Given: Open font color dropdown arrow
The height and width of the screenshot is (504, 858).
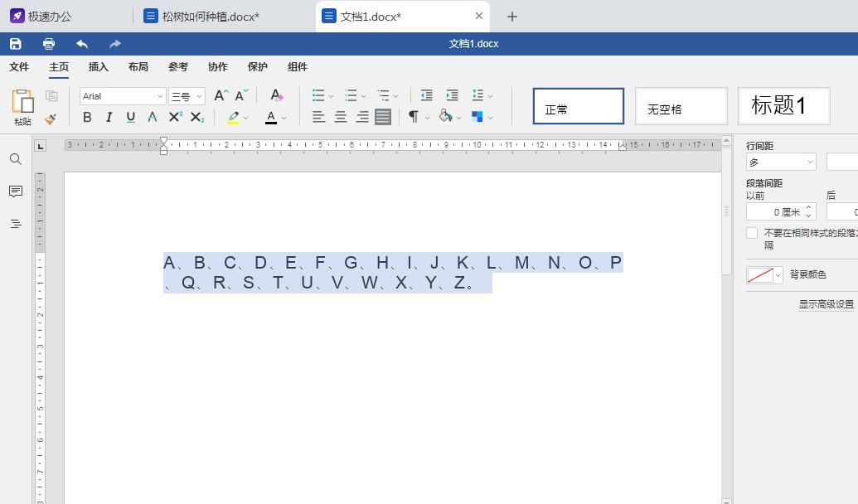Looking at the screenshot, I should [284, 118].
